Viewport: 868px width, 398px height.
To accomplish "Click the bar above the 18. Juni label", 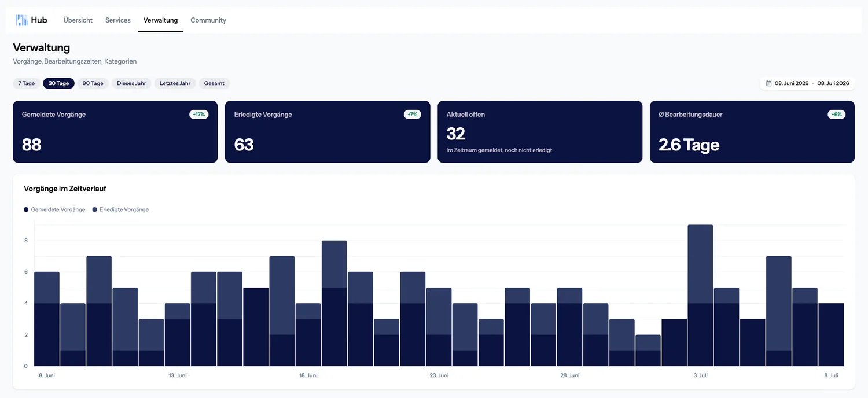I will [x=308, y=334].
